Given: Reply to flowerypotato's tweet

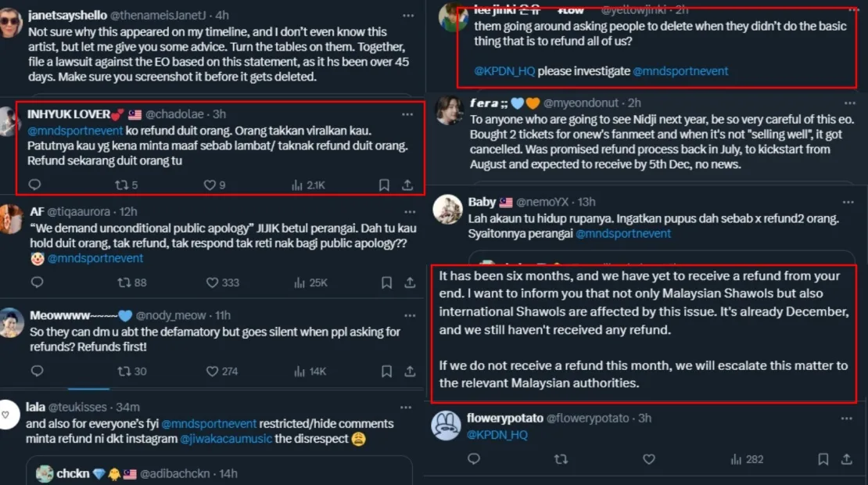Looking at the screenshot, I should coord(474,459).
